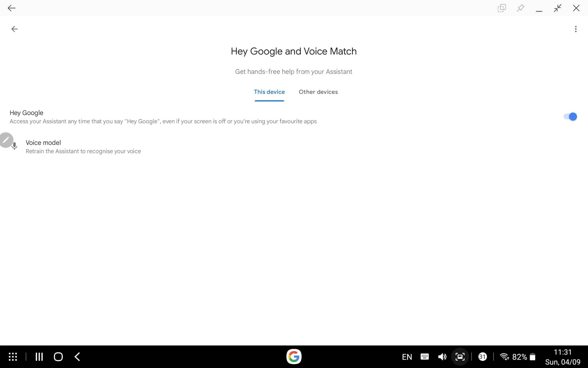Click the microphone icon beside Voice model
The width and height of the screenshot is (588, 368).
(14, 146)
